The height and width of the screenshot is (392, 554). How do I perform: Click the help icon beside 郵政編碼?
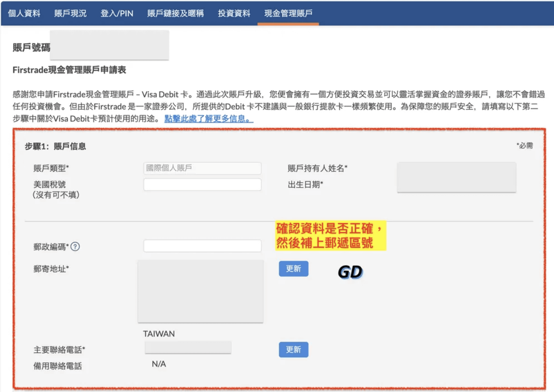(75, 247)
